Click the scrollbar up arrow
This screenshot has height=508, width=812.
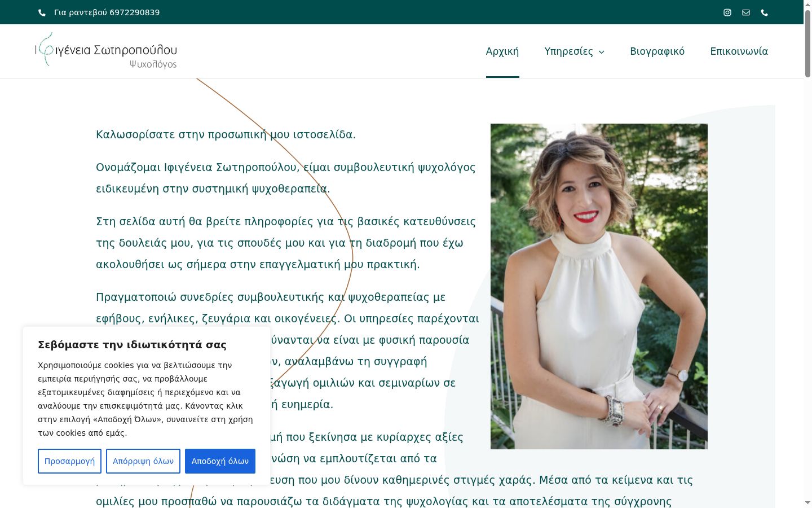807,4
